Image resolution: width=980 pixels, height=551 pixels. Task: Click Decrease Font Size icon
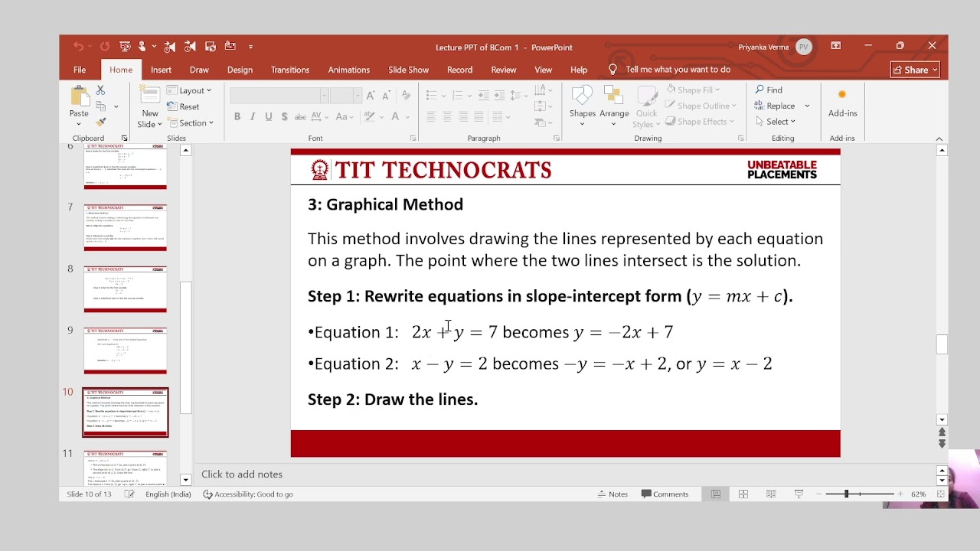[387, 96]
